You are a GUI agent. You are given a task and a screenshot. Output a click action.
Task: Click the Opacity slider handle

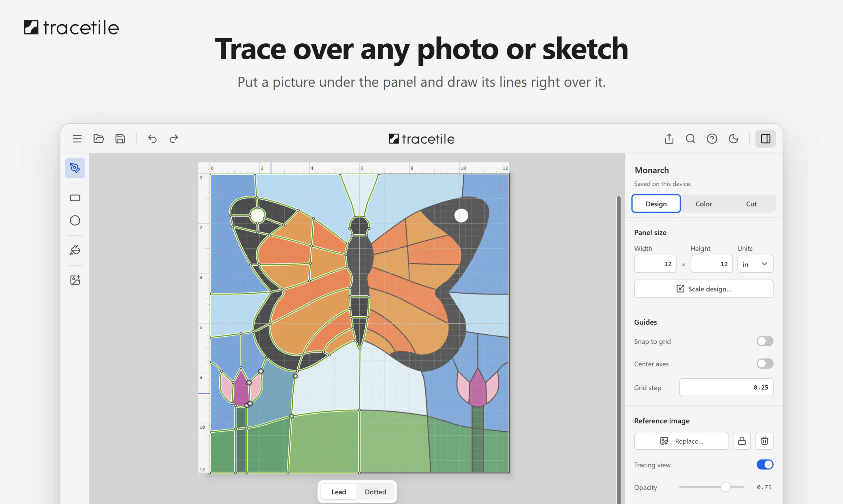point(726,487)
